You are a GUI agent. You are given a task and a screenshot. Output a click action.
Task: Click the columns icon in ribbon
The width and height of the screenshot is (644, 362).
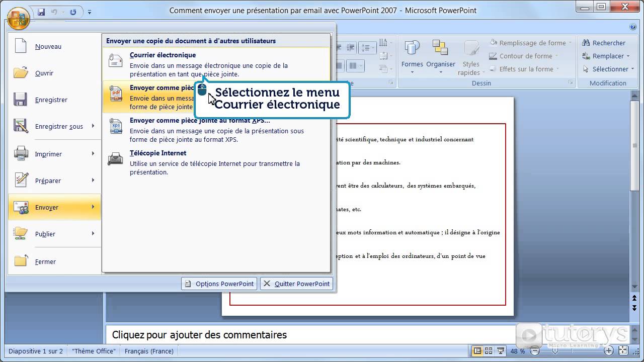pos(356,65)
